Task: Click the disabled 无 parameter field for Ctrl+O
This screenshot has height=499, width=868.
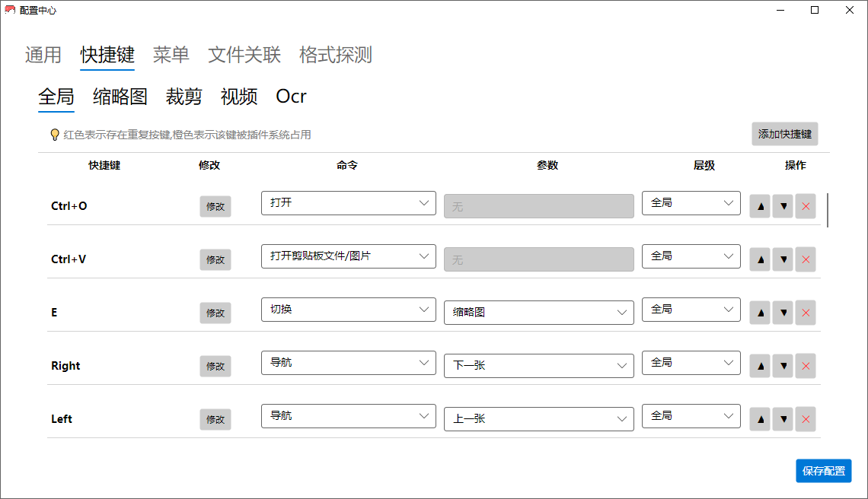Action: [538, 206]
